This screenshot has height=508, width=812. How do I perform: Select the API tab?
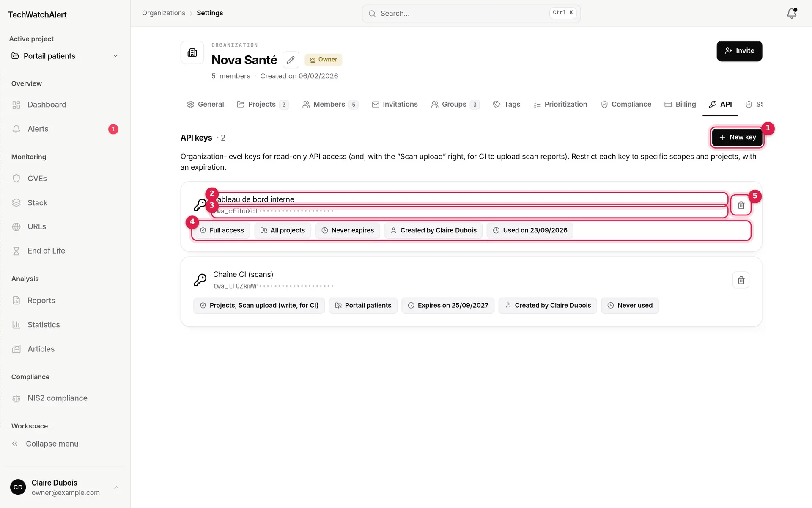(x=721, y=105)
